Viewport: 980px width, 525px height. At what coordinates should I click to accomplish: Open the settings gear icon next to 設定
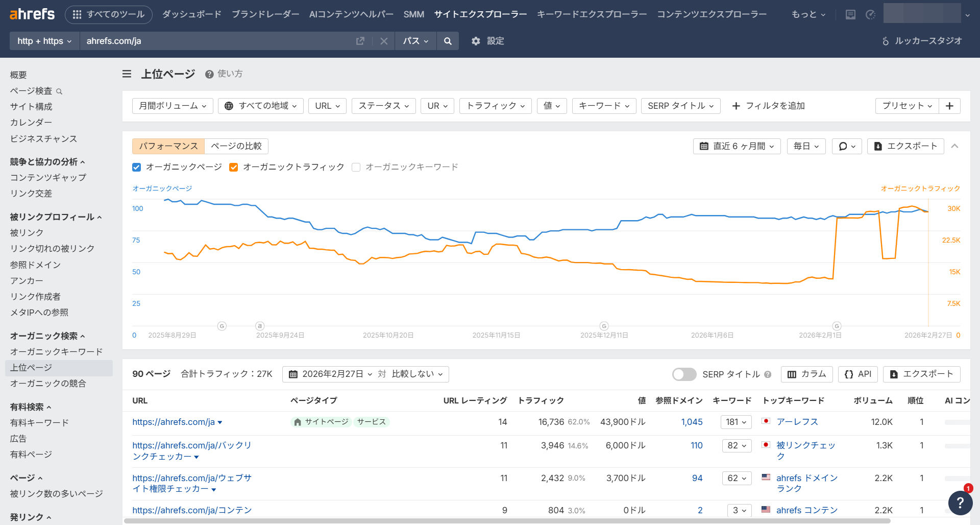click(476, 41)
